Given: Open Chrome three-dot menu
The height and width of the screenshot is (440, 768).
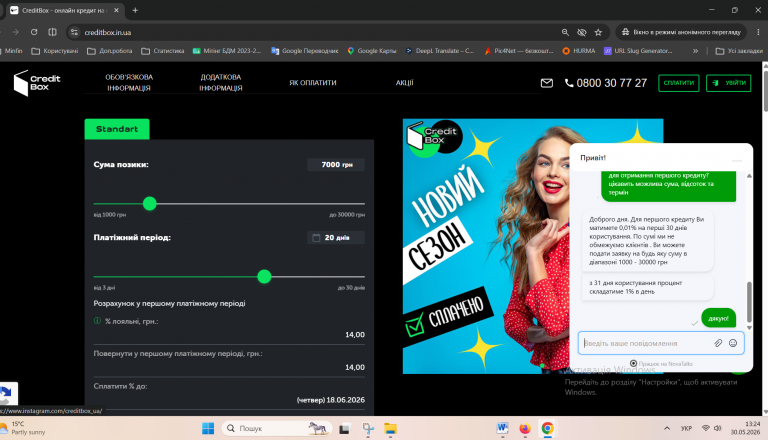Looking at the screenshot, I should tap(758, 32).
